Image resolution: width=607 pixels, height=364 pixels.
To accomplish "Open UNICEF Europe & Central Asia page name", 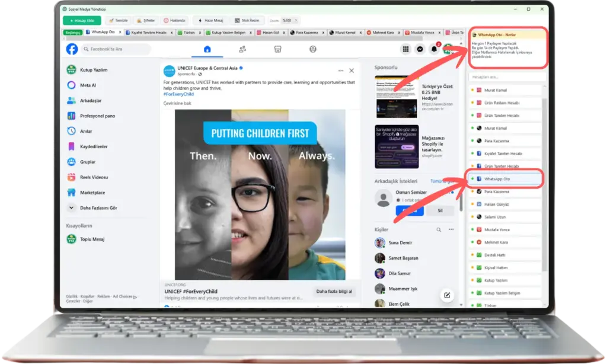I will coord(207,68).
